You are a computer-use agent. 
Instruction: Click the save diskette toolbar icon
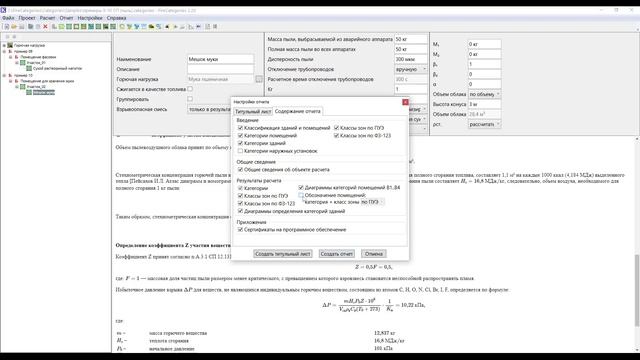pyautogui.click(x=22, y=27)
